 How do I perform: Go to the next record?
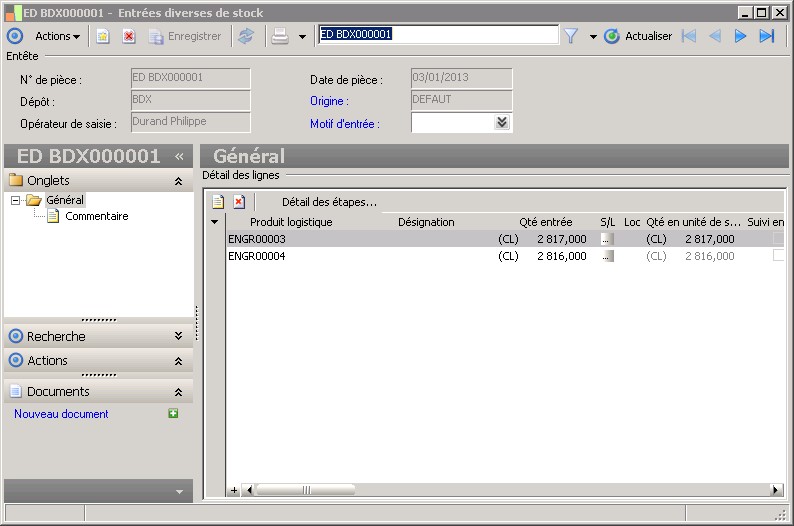pos(740,36)
